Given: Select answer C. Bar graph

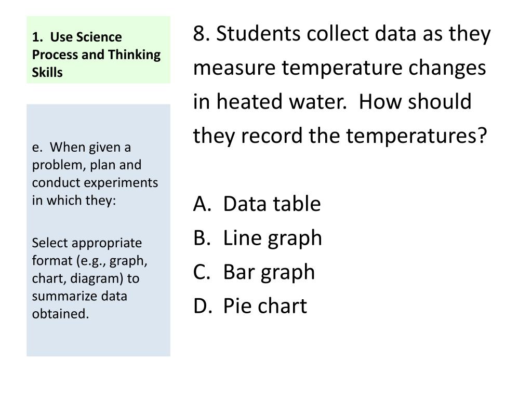Looking at the screenshot, I should pyautogui.click(x=254, y=272).
